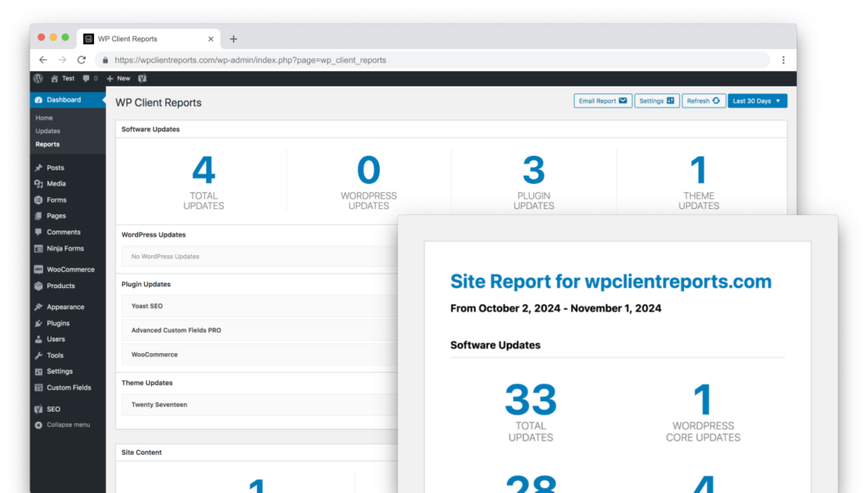The height and width of the screenshot is (493, 868).
Task: Open the report Settings button
Action: click(x=657, y=101)
